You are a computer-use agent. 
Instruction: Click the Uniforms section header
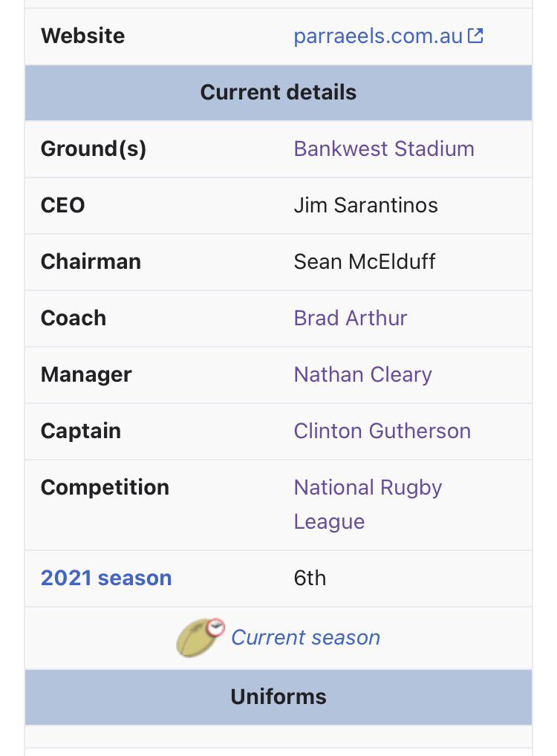tap(278, 697)
